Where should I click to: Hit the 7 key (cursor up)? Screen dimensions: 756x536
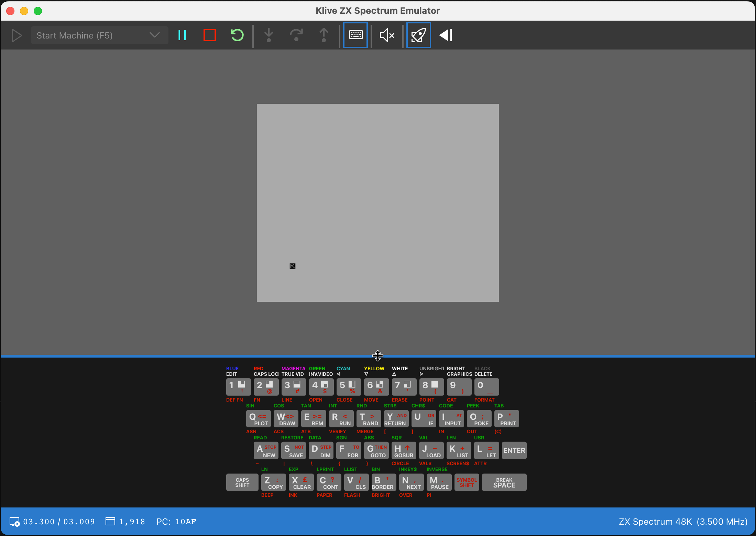404,387
